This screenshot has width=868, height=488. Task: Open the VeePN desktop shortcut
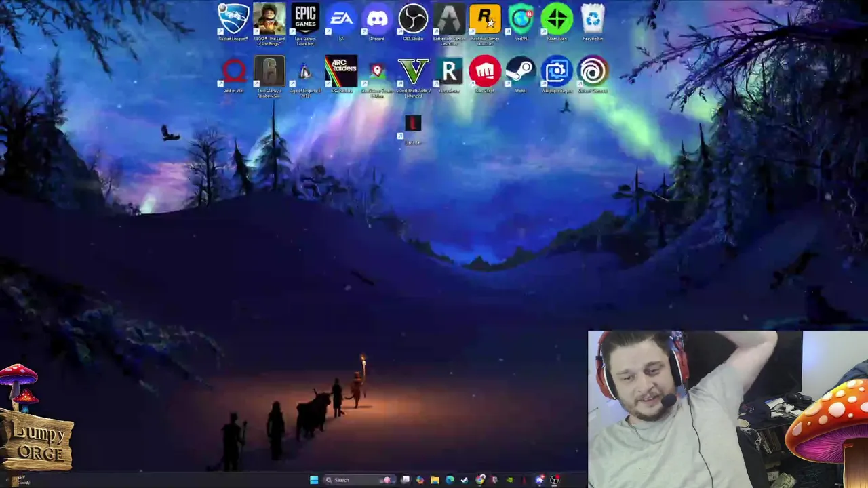pyautogui.click(x=521, y=22)
